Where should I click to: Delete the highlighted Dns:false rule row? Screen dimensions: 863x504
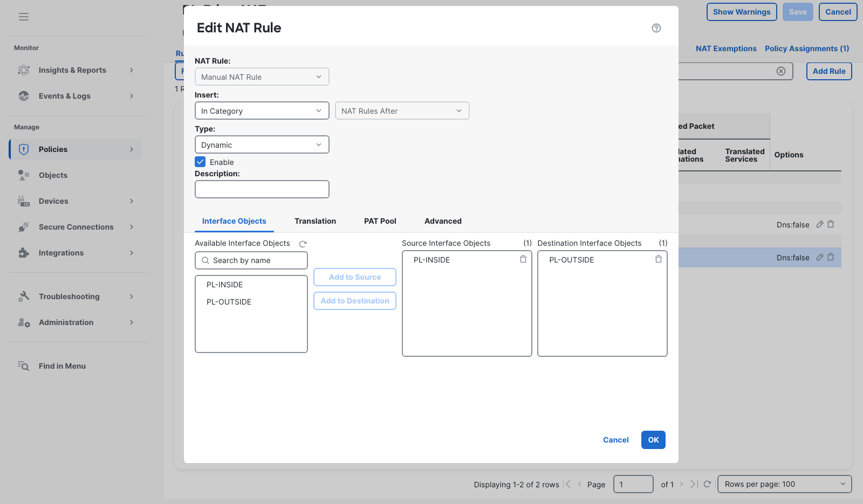(831, 257)
